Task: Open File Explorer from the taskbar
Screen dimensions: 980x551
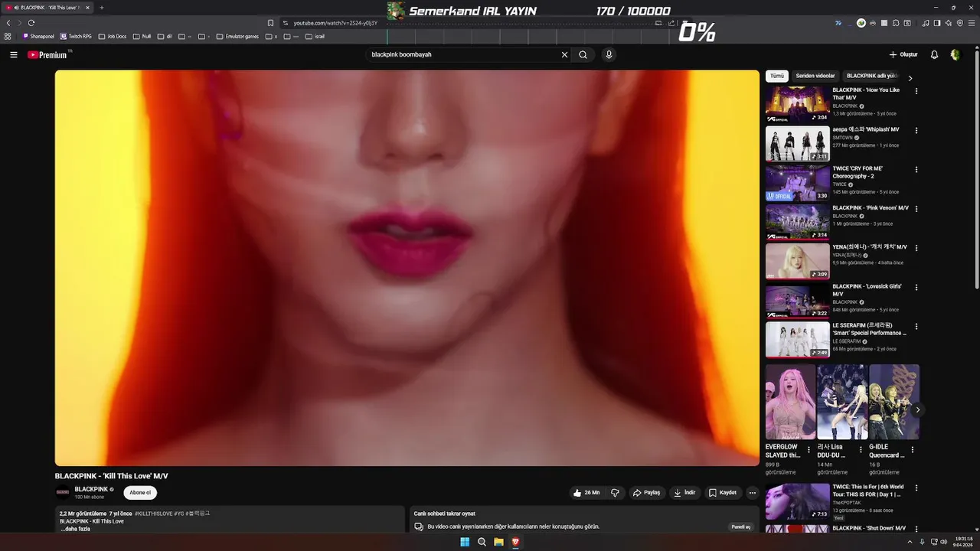Action: 498,542
